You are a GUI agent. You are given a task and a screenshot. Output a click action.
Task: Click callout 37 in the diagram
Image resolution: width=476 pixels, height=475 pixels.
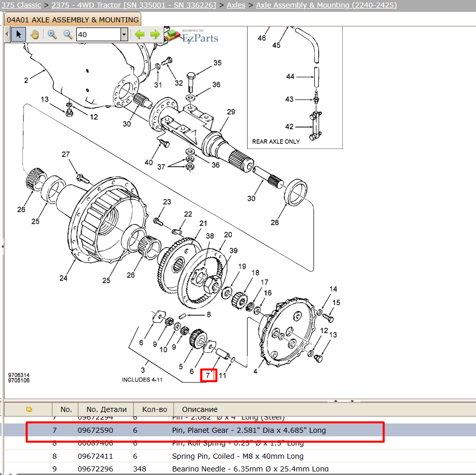pyautogui.click(x=161, y=167)
